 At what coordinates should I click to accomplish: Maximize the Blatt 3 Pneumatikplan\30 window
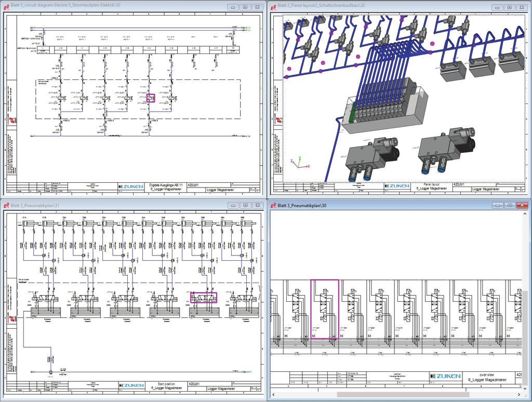[510, 205]
